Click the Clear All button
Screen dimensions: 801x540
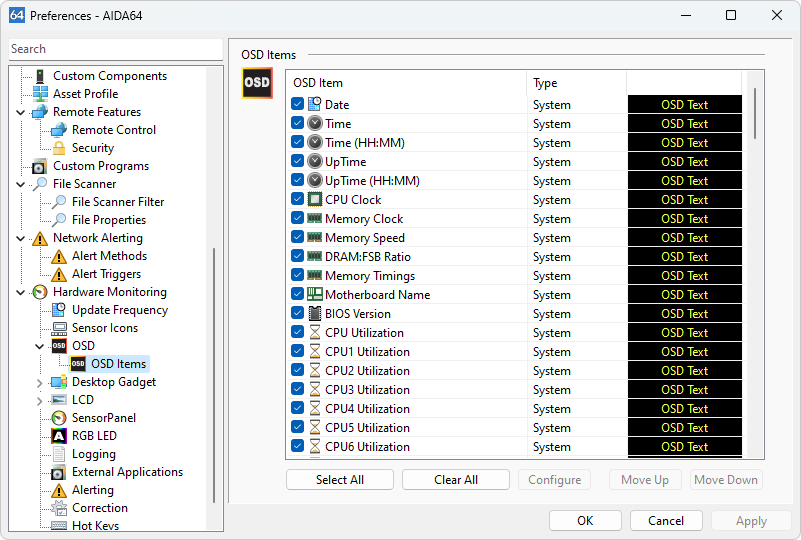click(455, 480)
